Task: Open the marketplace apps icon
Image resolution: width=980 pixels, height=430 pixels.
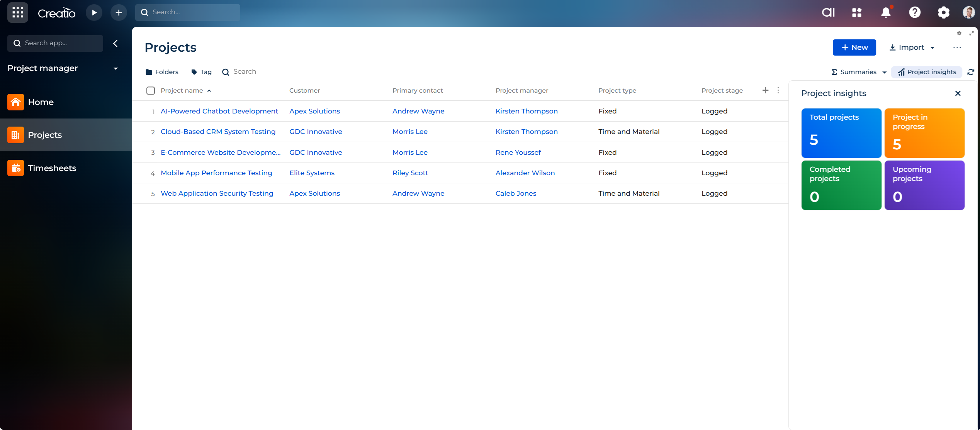Action: click(857, 12)
